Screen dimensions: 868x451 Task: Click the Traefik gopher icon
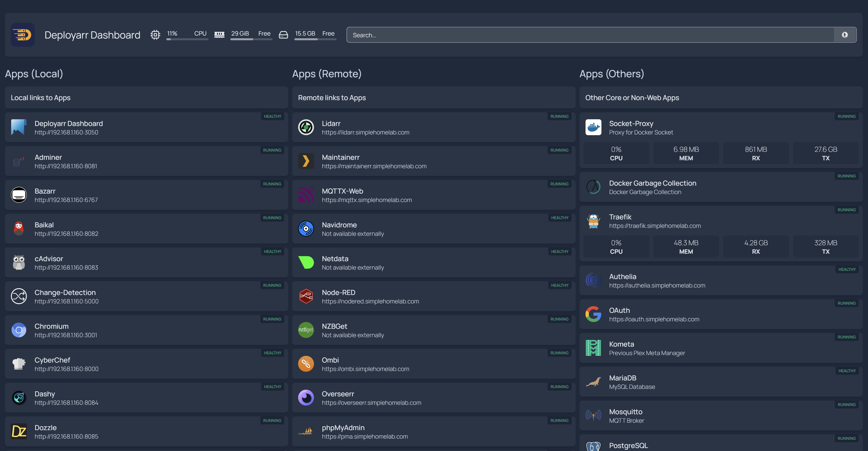(593, 221)
